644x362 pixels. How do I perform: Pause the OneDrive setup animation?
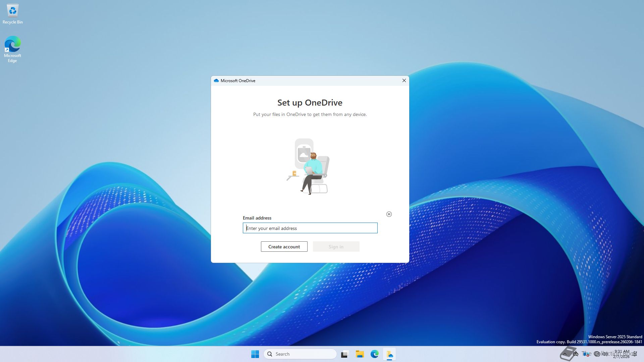click(389, 214)
